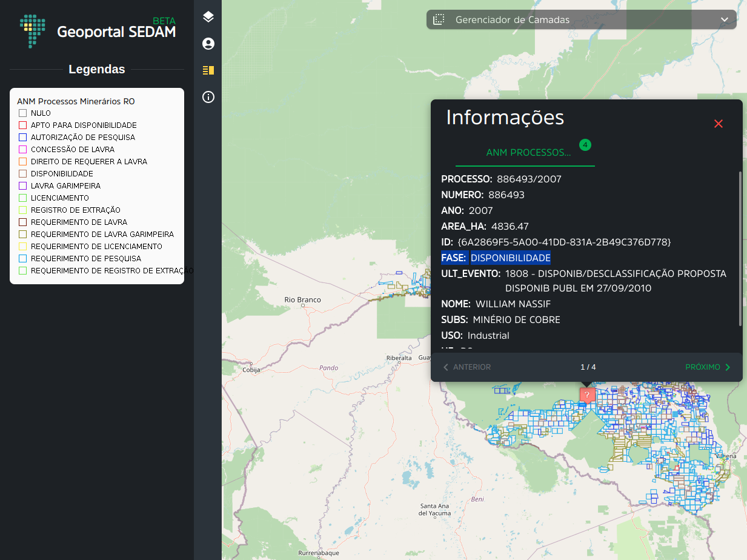This screenshot has height=560, width=747.
Task: Click the SUBS value MINÉRIO DE COBRE
Action: click(x=517, y=320)
